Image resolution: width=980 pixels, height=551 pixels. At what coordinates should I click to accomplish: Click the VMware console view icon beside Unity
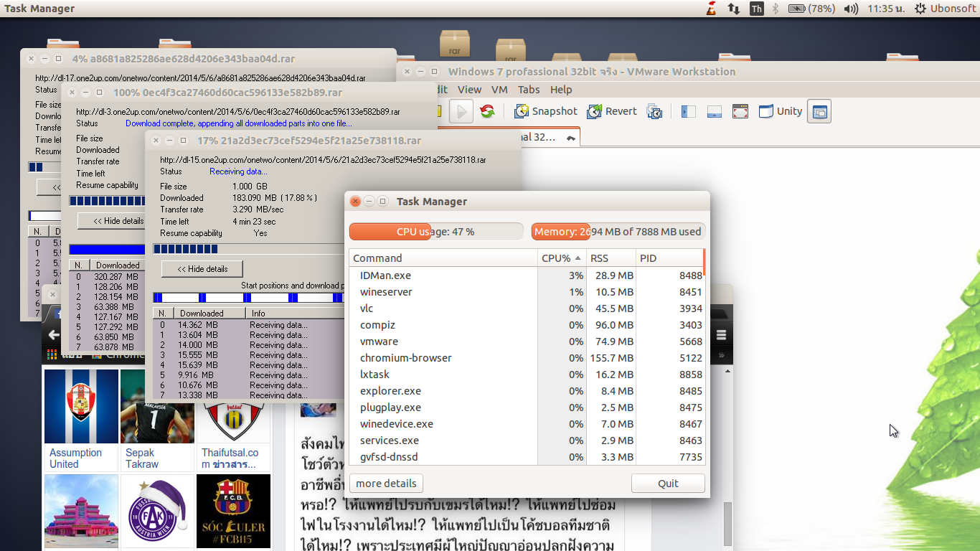[819, 111]
